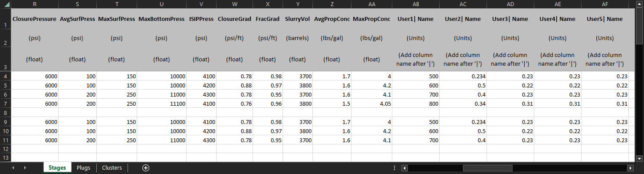This screenshot has height=174, width=644.
Task: Select row 12 header
Action: (x=5, y=149)
